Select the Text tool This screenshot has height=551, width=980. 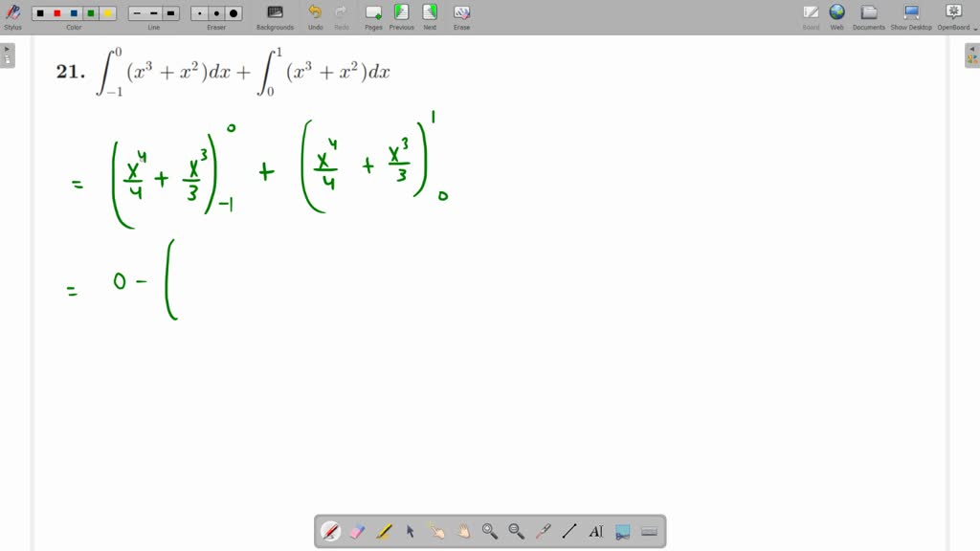(x=594, y=531)
